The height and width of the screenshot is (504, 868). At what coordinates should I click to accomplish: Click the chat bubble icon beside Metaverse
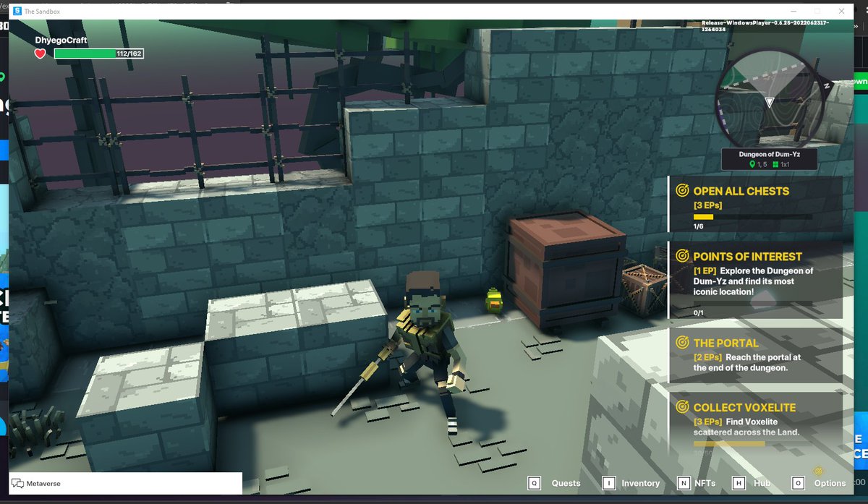point(17,483)
